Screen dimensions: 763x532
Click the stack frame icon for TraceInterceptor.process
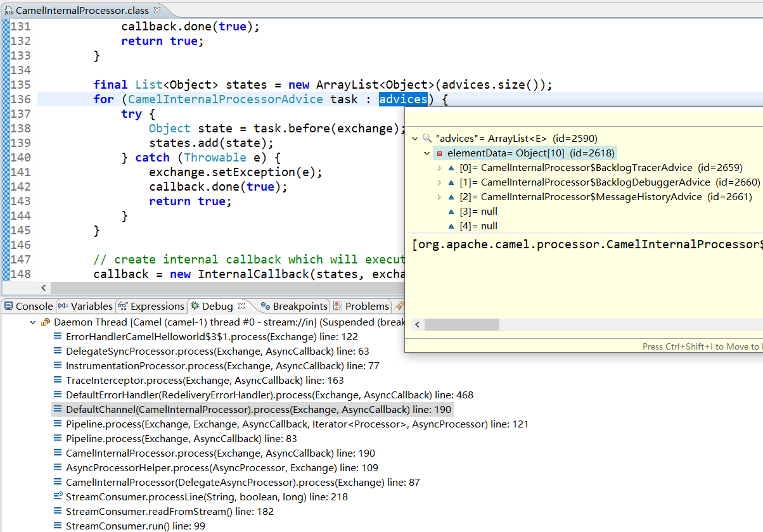58,380
